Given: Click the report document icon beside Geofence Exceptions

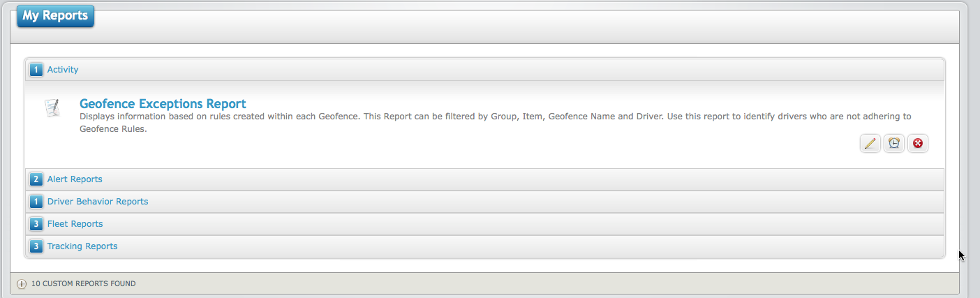Looking at the screenshot, I should [x=52, y=108].
